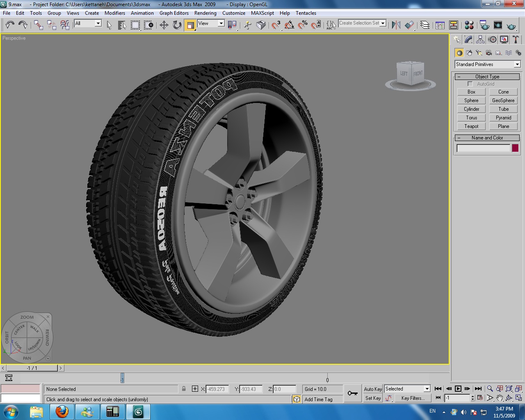This screenshot has width=525, height=420.
Task: Open the Material Editor spheres icon
Action: (x=469, y=25)
